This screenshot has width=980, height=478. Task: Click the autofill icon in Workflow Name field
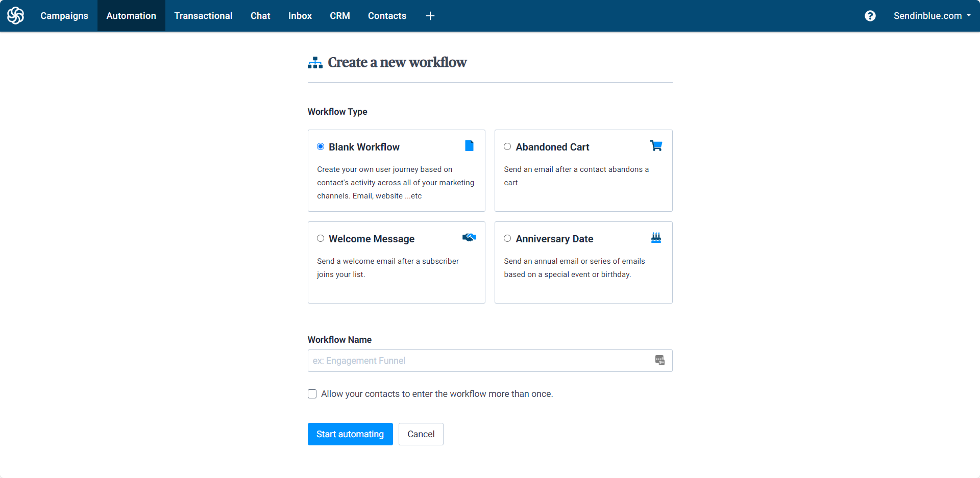[x=660, y=361]
